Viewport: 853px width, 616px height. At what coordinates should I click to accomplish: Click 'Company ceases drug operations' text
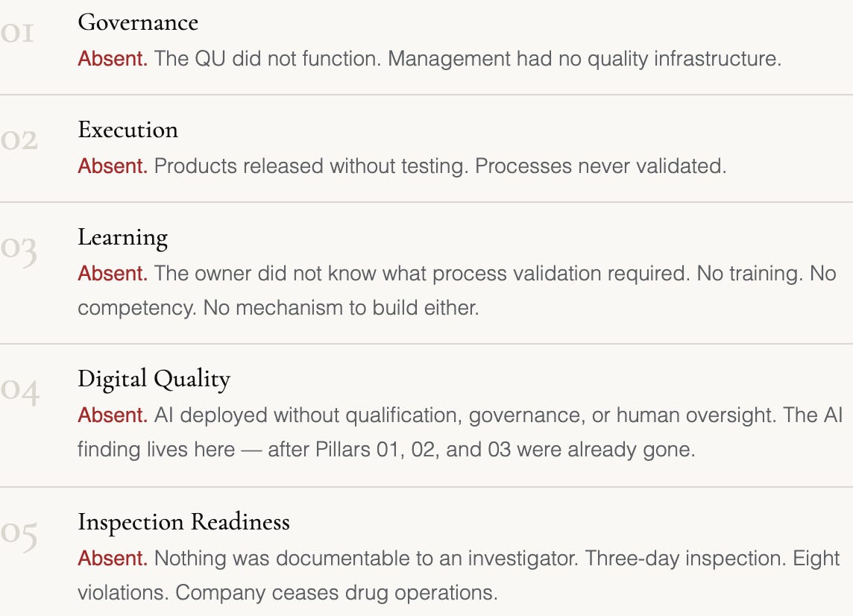pyautogui.click(x=337, y=593)
